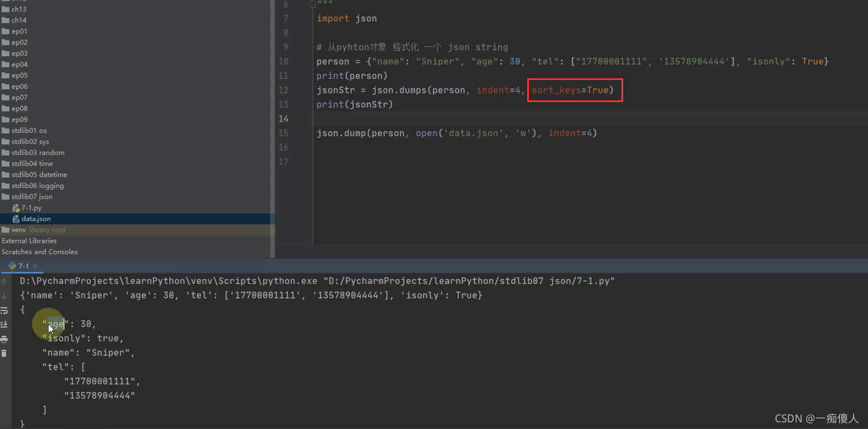Click 'print(jsonStr)' on line 13
The image size is (868, 429).
355,105
